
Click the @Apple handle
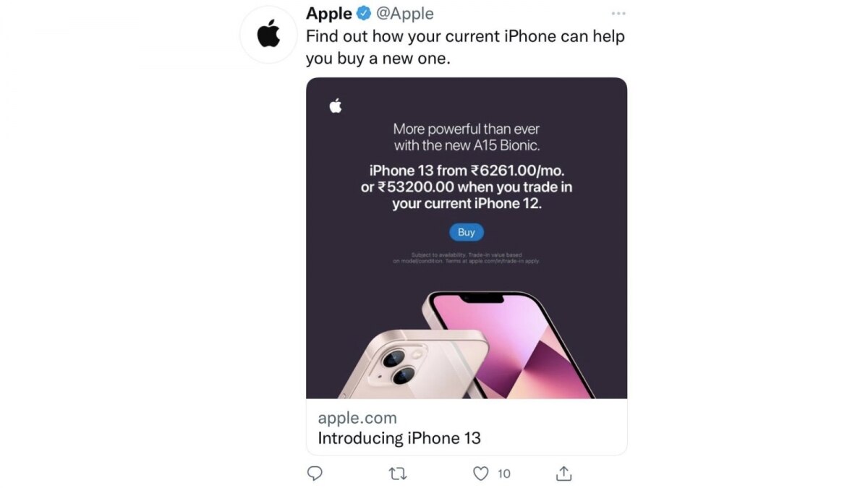tap(405, 14)
